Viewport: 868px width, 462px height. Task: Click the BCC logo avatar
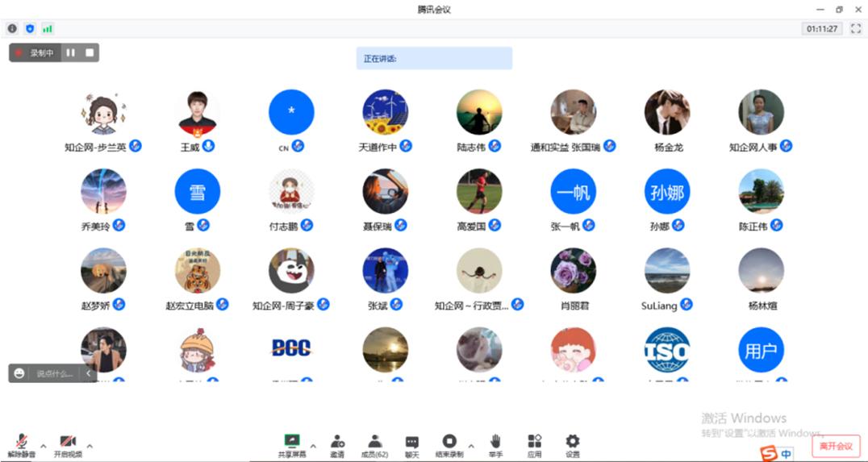292,350
